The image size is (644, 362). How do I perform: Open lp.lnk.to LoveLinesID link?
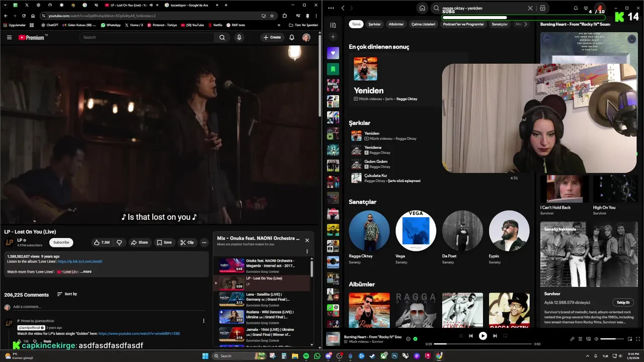(x=80, y=261)
